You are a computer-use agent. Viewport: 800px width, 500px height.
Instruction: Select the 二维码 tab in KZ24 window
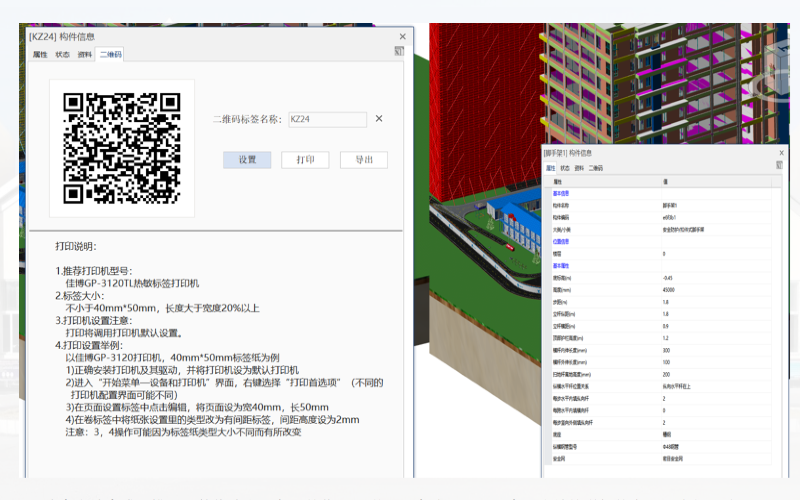111,55
